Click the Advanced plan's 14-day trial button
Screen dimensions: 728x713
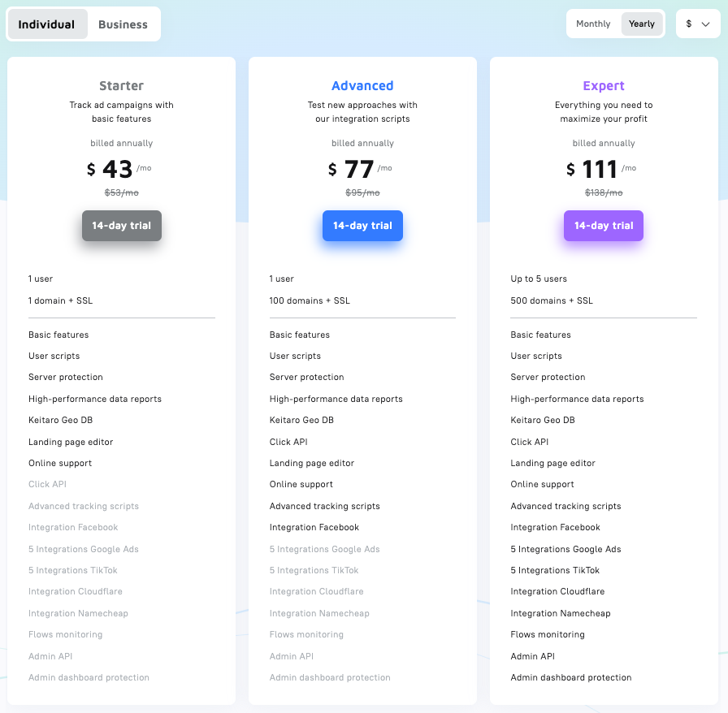coord(362,226)
